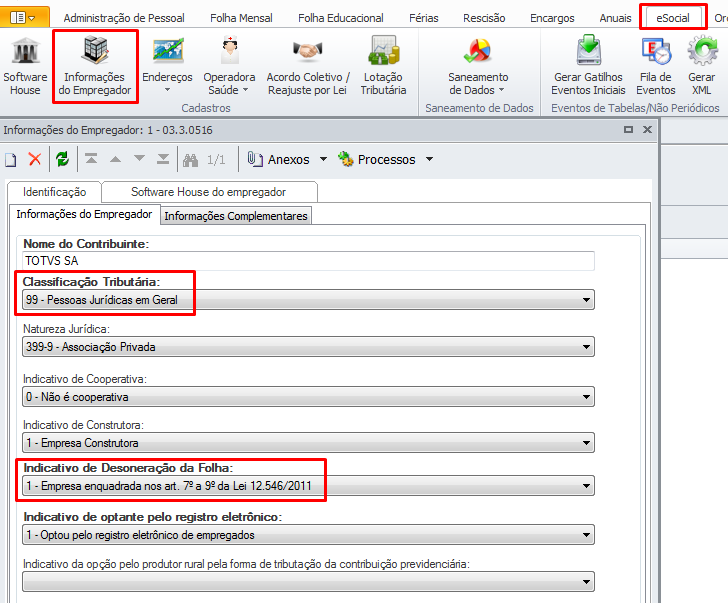Screen dimensions: 728x603
Task: Go to first record arrow
Action: point(91,159)
